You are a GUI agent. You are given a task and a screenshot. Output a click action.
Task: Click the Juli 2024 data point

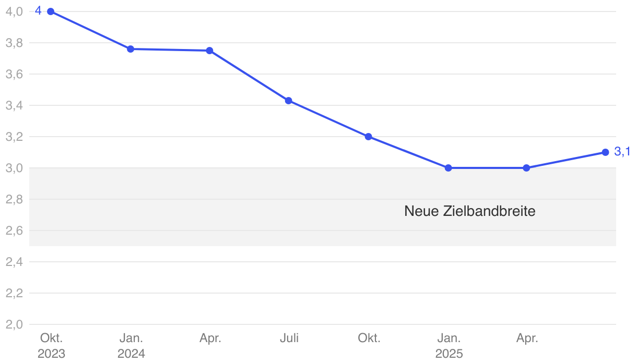tap(288, 101)
